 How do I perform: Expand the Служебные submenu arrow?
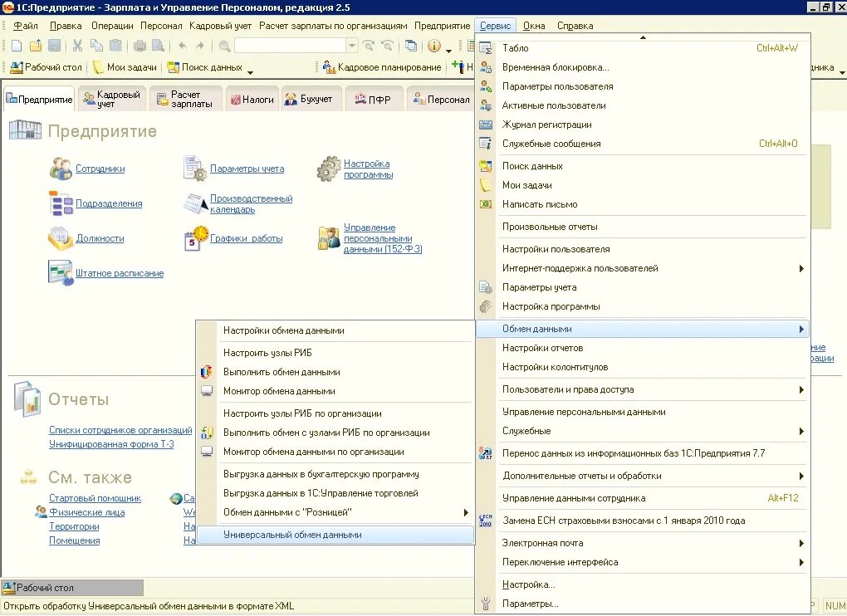tap(801, 431)
